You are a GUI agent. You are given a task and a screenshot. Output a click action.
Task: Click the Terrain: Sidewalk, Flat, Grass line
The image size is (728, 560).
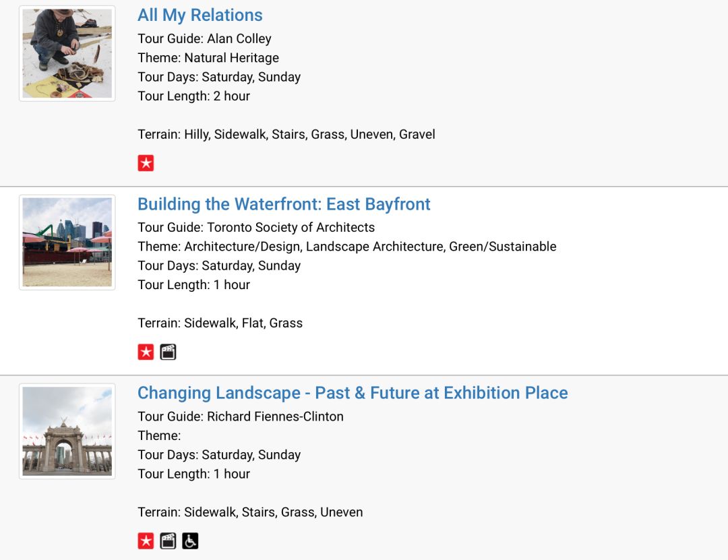tap(220, 323)
